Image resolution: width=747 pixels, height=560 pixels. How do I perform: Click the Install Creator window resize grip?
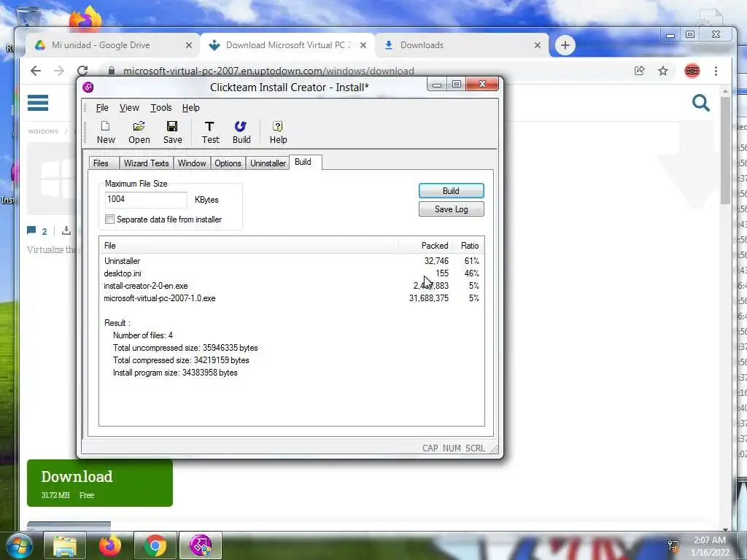click(x=494, y=448)
